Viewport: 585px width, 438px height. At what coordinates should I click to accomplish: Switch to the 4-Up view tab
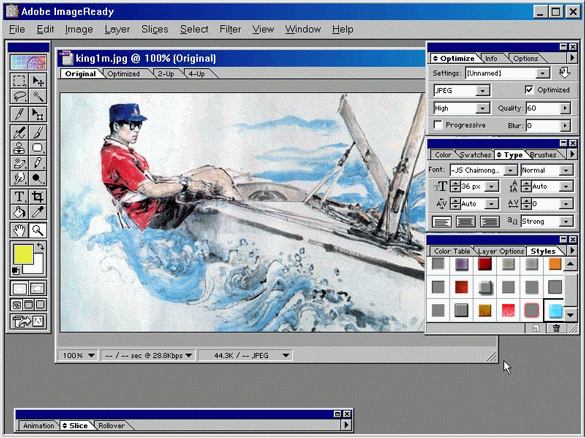click(x=197, y=74)
